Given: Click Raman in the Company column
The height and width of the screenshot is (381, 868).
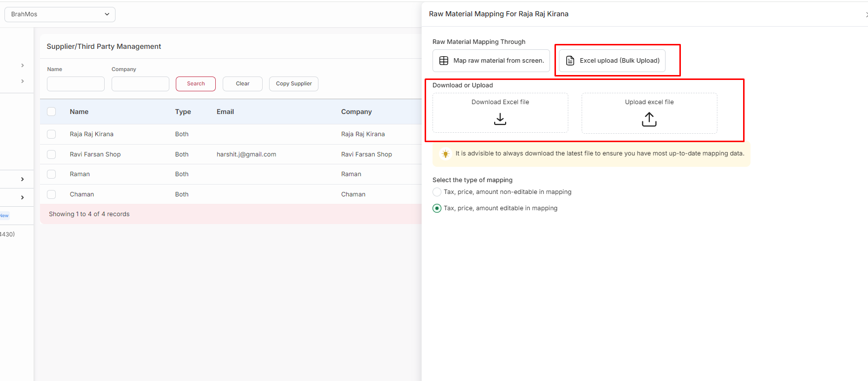Looking at the screenshot, I should click(x=351, y=174).
